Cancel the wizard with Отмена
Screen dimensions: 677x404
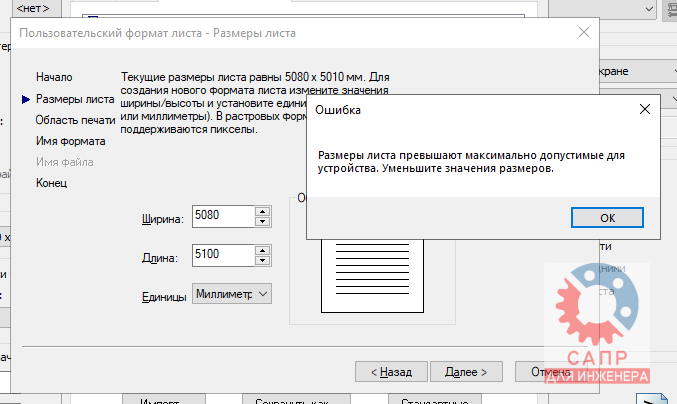(x=551, y=372)
